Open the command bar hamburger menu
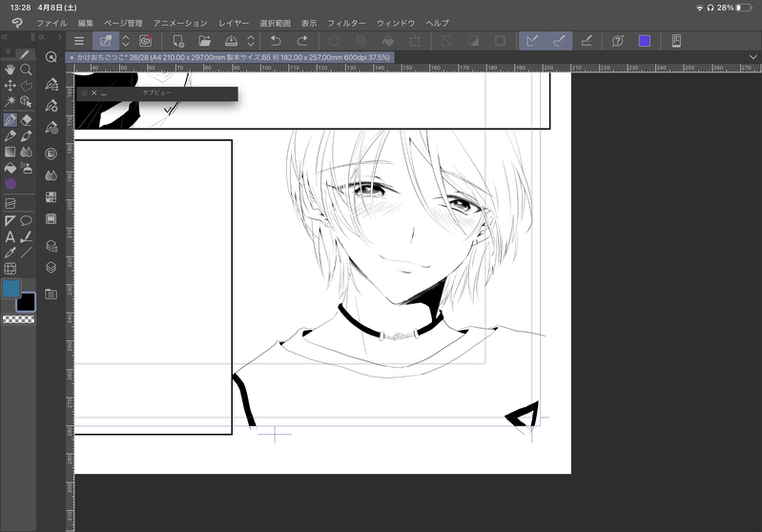762x532 pixels. click(79, 41)
